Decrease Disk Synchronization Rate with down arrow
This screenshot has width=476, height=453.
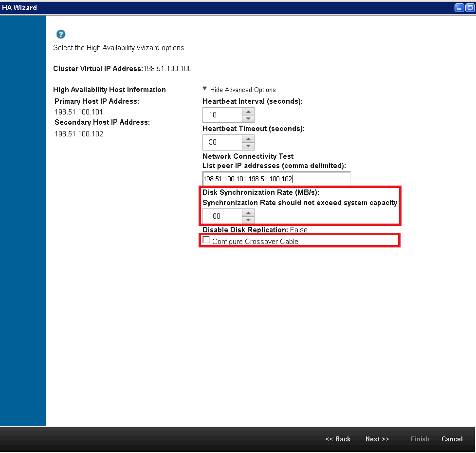pyautogui.click(x=248, y=220)
